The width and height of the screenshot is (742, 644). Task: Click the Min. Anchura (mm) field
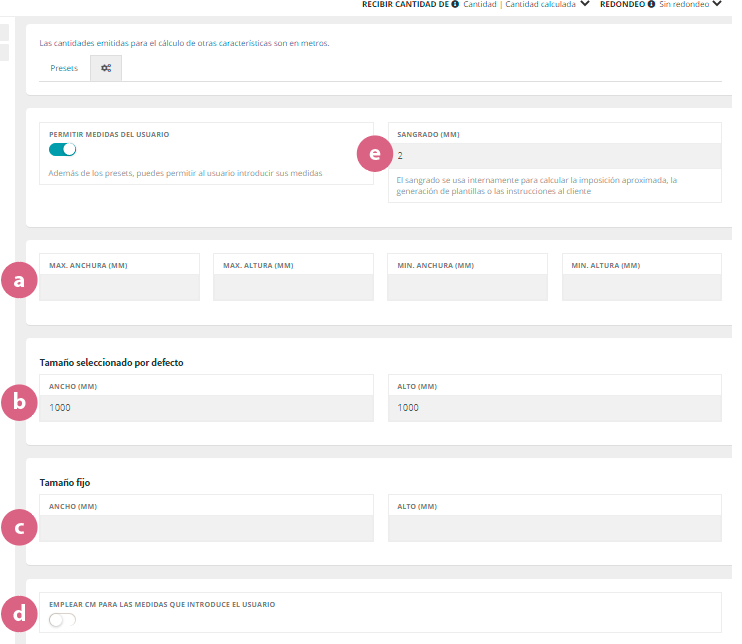[467, 287]
